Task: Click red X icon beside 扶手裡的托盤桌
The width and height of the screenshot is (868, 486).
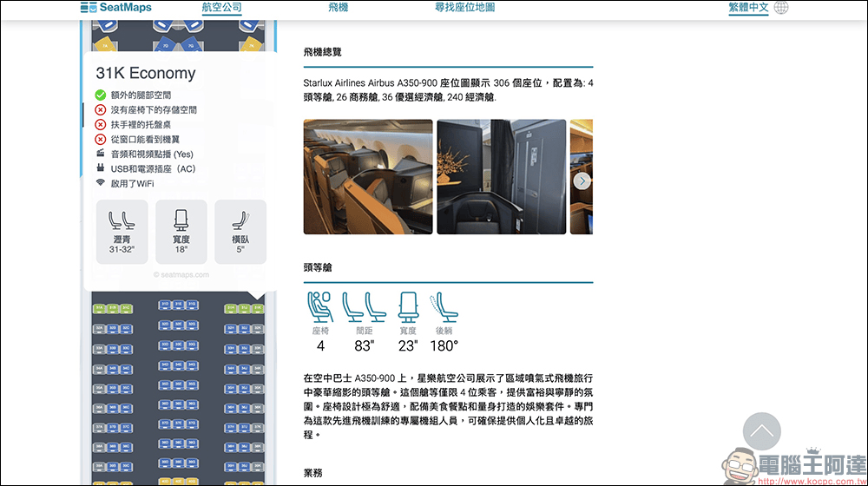Action: tap(100, 125)
